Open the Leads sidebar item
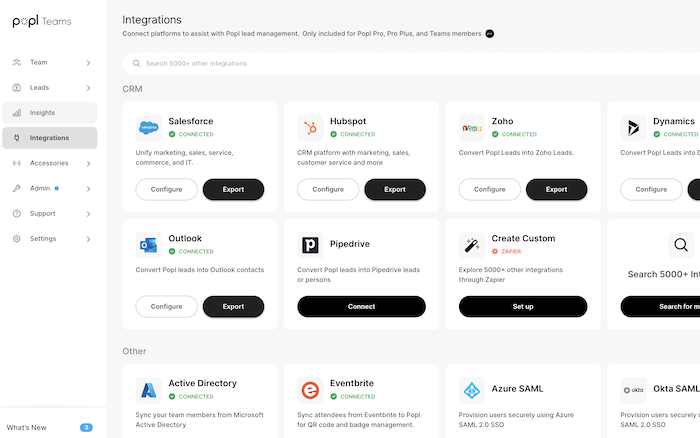 point(50,88)
